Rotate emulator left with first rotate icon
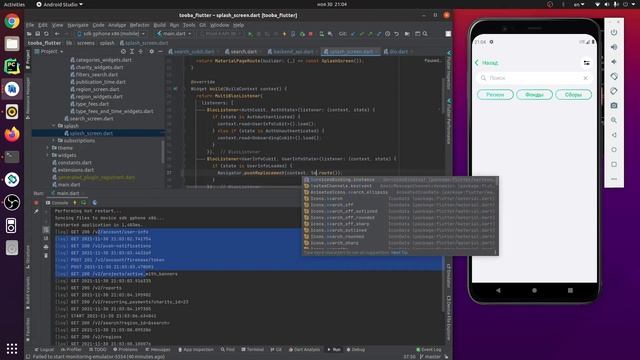This screenshot has width=640, height=360. coord(614,76)
